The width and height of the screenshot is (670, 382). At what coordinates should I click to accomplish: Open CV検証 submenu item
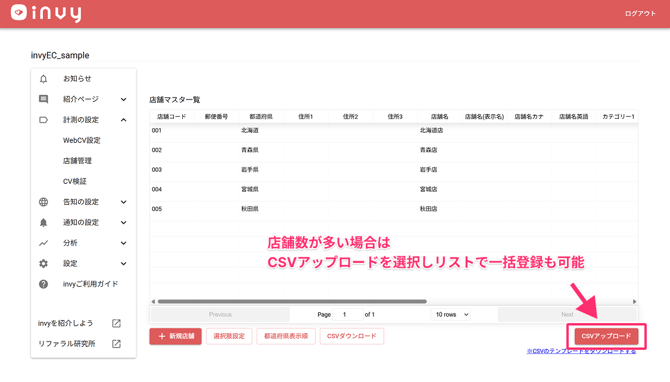click(75, 182)
